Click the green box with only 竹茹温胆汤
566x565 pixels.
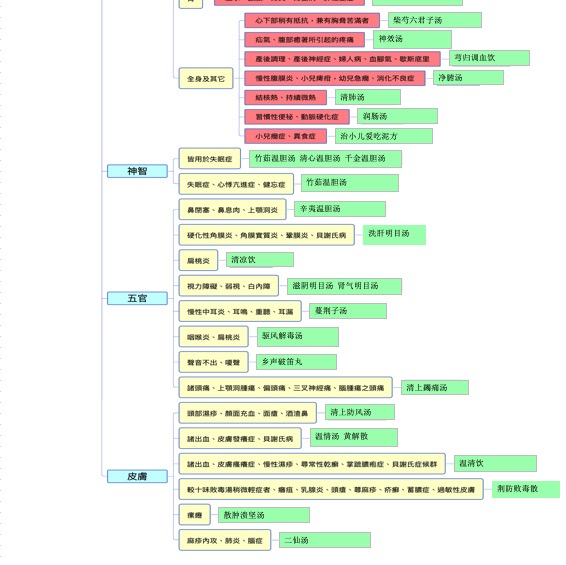(350, 183)
